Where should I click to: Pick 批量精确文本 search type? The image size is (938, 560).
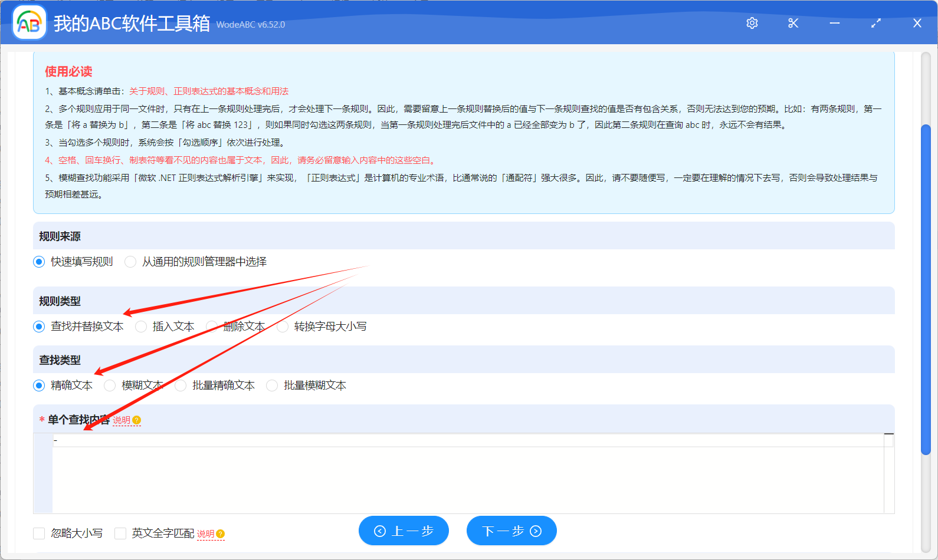[181, 386]
